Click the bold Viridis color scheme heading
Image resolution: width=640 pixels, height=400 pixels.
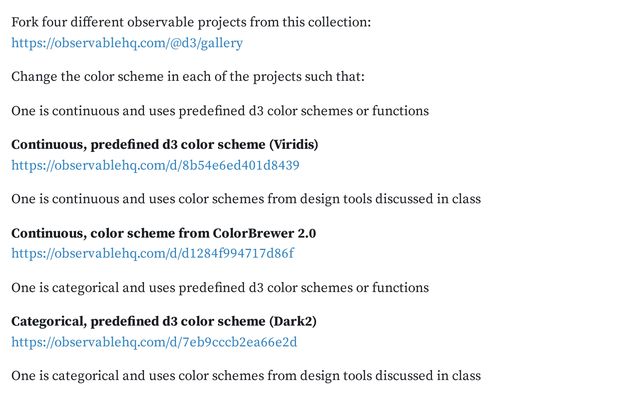(164, 145)
